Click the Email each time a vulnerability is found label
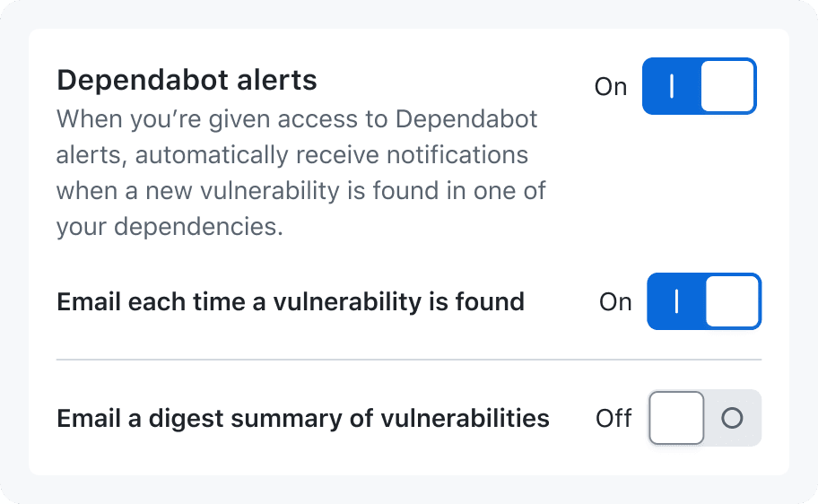818x504 pixels. click(291, 301)
